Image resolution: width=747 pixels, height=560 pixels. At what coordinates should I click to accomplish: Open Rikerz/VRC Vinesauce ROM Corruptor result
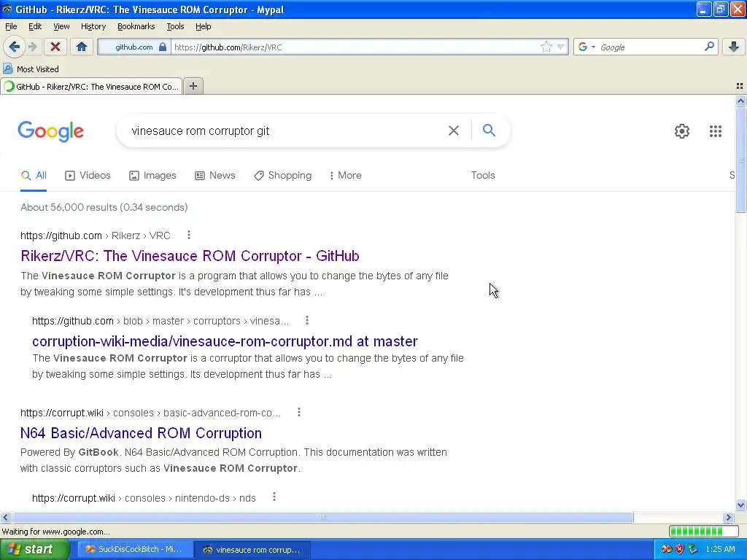pos(190,256)
